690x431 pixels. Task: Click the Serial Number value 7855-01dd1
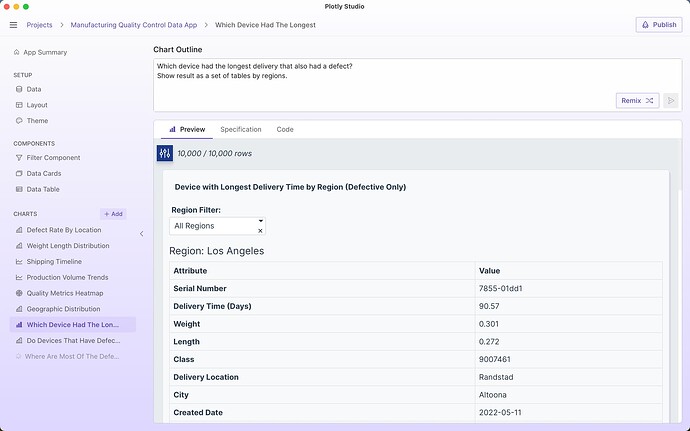point(500,289)
